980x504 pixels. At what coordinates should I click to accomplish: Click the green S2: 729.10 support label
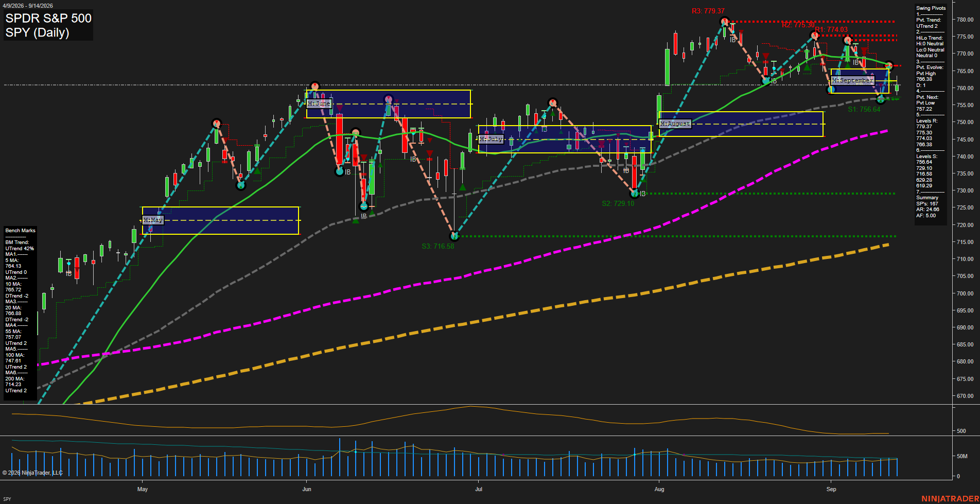618,203
